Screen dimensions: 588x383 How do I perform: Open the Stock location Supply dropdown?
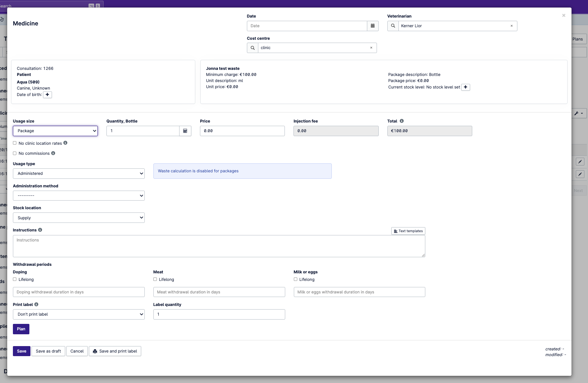pyautogui.click(x=78, y=218)
